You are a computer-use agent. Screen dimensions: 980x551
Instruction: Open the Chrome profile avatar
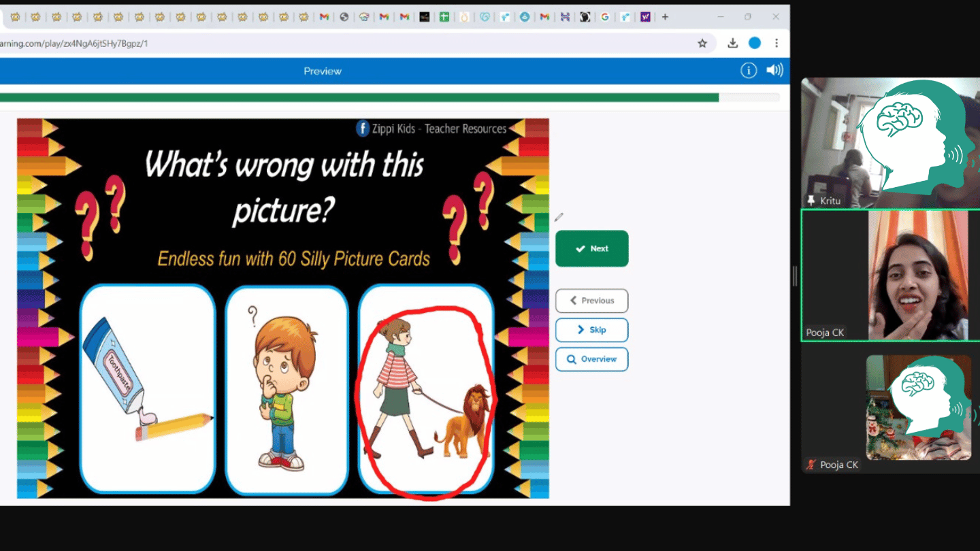coord(755,43)
